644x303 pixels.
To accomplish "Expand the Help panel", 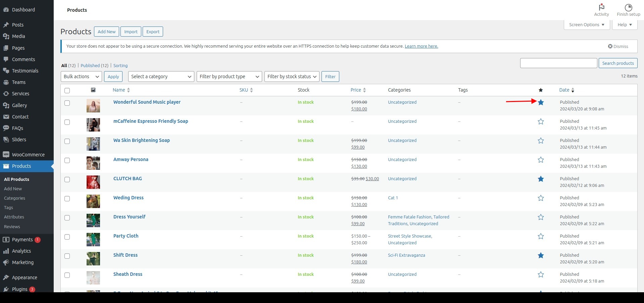I will point(625,25).
